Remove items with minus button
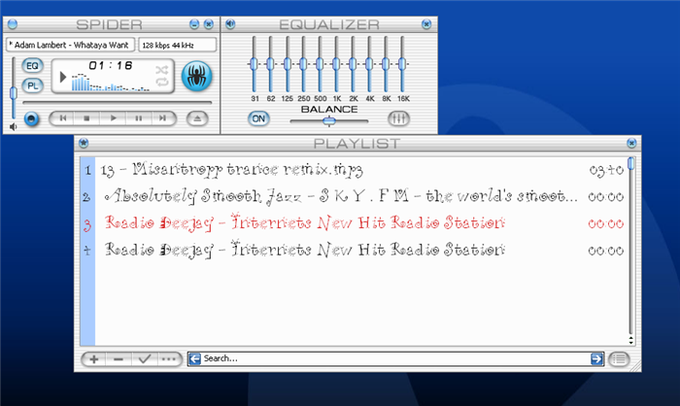Viewport: 680px width, 406px height. pyautogui.click(x=118, y=359)
